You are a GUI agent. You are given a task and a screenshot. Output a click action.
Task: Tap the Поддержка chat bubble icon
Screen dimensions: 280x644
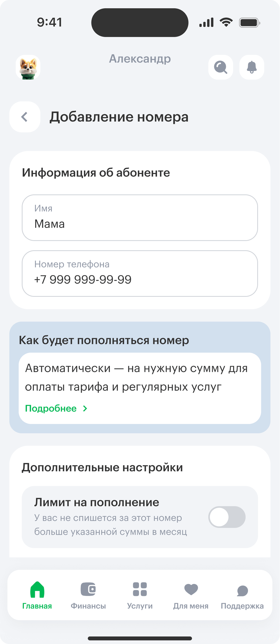pos(242,590)
